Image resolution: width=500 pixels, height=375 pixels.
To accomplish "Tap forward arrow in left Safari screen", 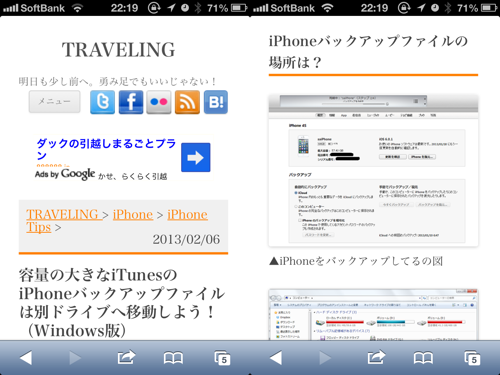I will (x=75, y=358).
